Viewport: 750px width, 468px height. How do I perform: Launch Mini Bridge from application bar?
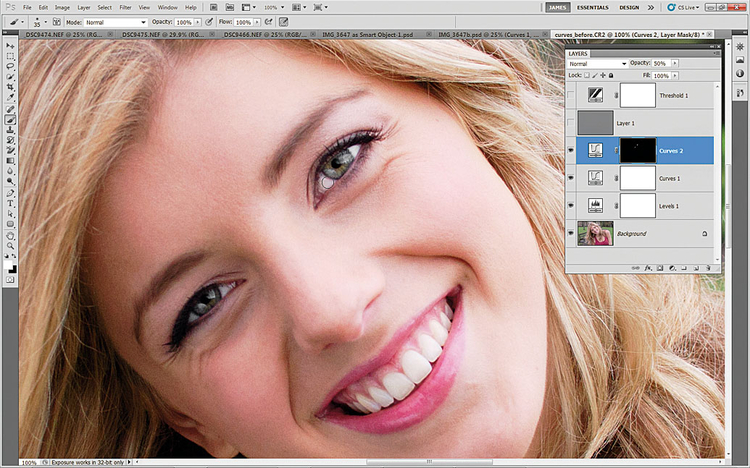[230, 7]
